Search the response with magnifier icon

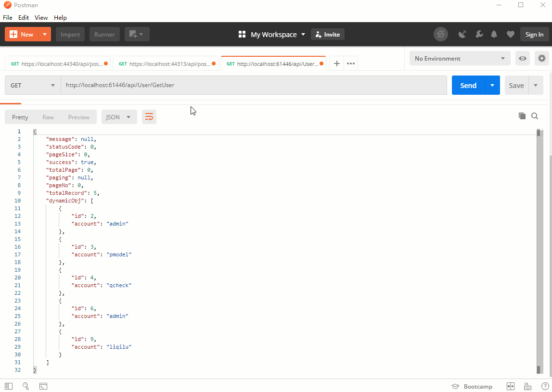535,116
